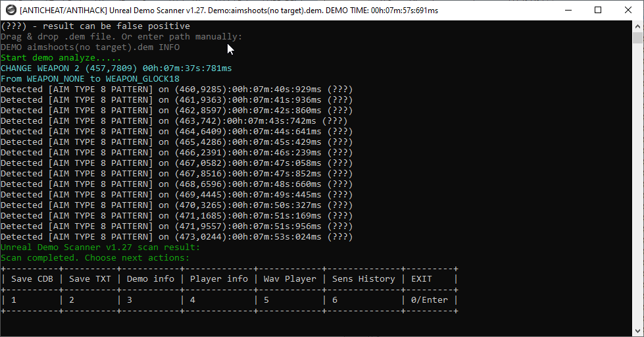
Task: Maximize the Unreal Demo Scanner window
Action: [598, 10]
